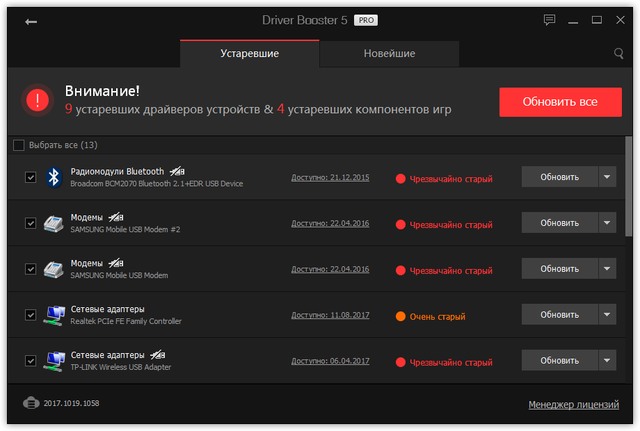Select the 'Устаревшие' tab
Viewport: 640px width, 431px height.
point(249,54)
